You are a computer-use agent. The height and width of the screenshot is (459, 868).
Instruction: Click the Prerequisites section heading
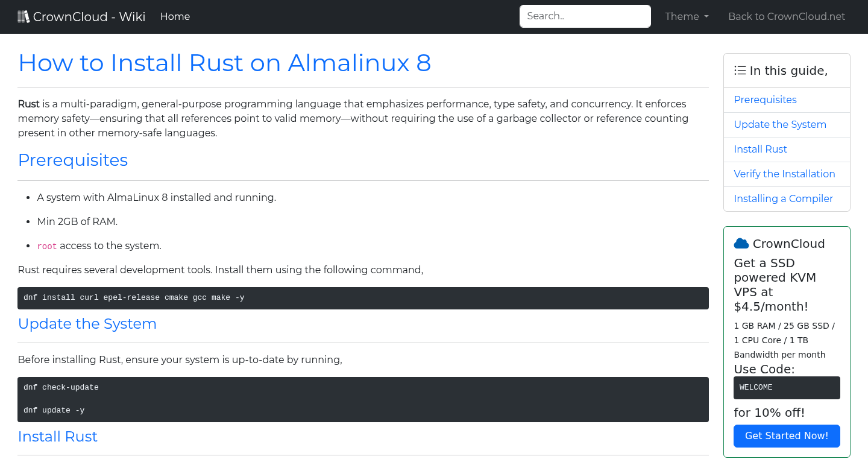point(72,160)
